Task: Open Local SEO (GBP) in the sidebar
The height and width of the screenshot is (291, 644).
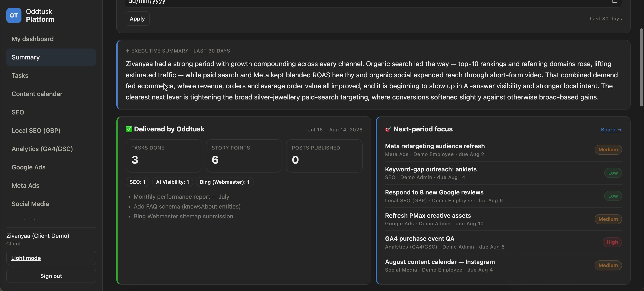Action: click(51, 131)
